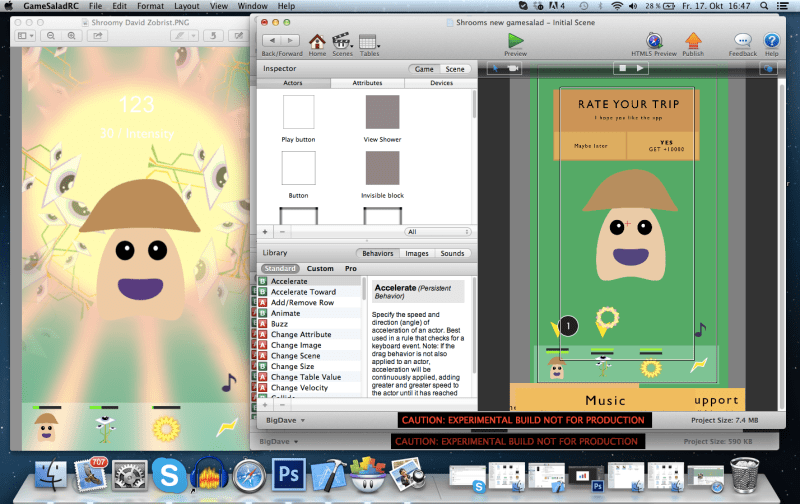Select the arrow pointer tool in scene editor
Viewport: 800px width, 504px height.
tap(495, 68)
